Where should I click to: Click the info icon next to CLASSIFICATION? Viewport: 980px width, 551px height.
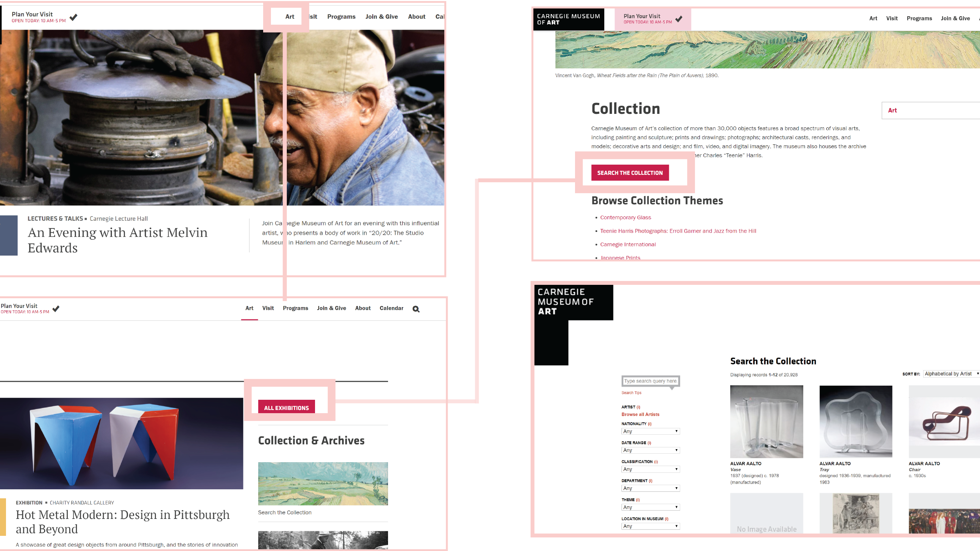click(x=656, y=462)
